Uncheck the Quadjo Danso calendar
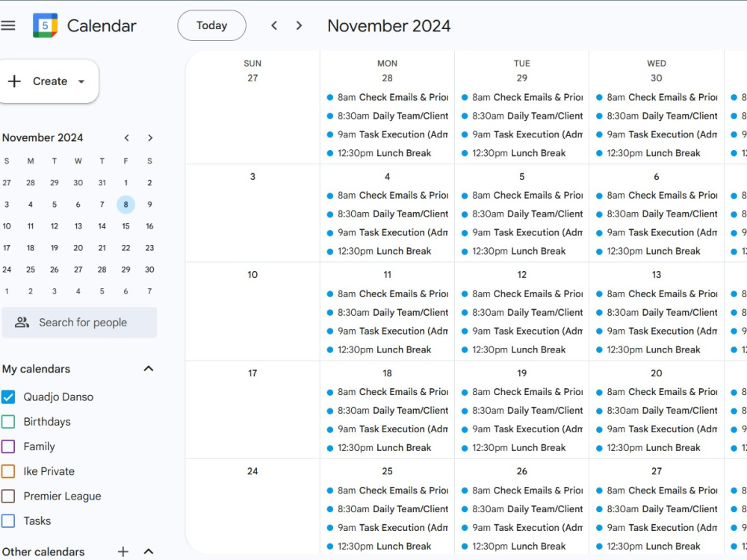 click(x=8, y=396)
